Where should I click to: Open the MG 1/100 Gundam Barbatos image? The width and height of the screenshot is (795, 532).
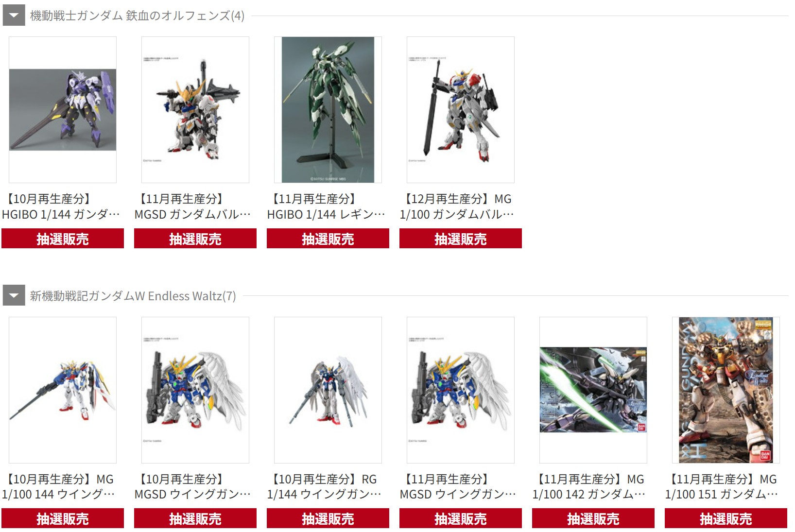(461, 110)
